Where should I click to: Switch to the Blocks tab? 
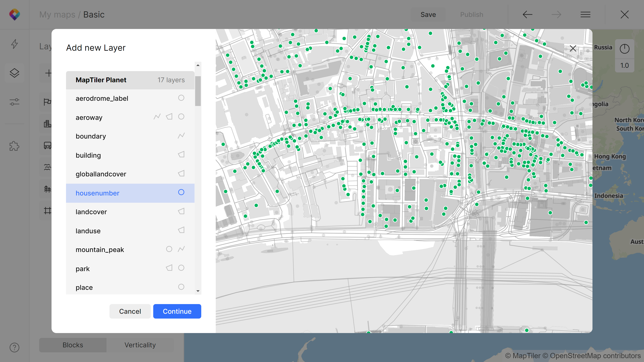[73, 345]
